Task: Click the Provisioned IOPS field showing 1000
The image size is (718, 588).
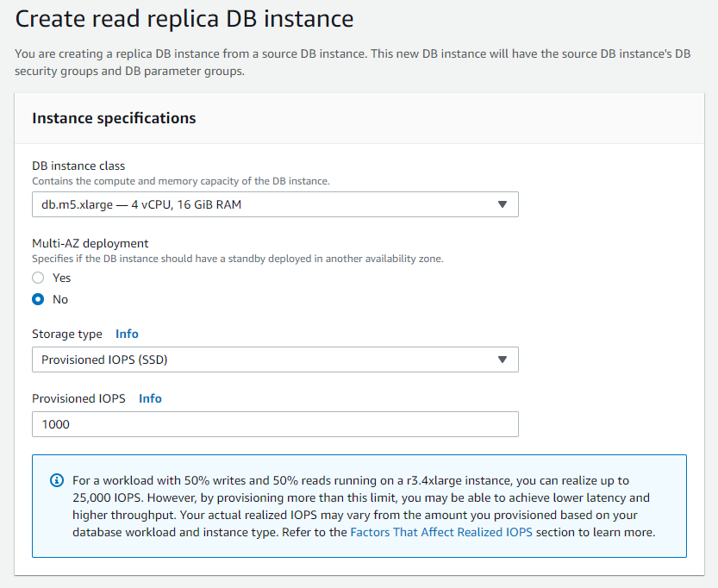Action: pyautogui.click(x=274, y=424)
